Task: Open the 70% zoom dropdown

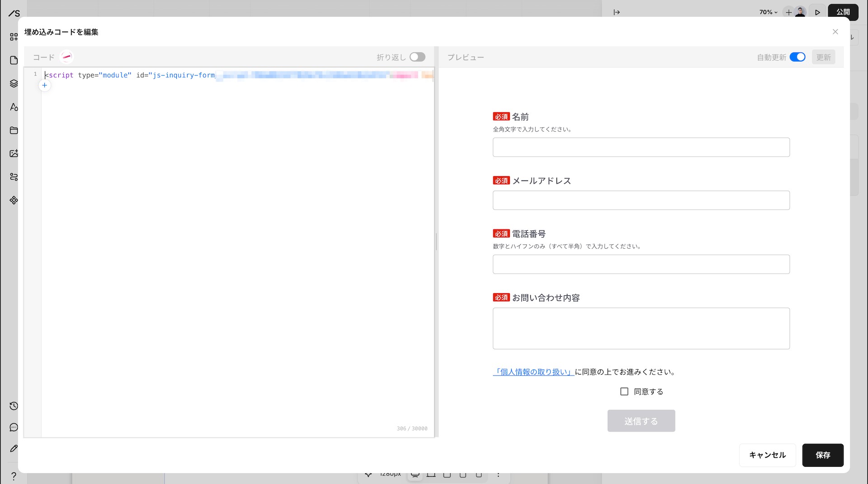Action: click(x=768, y=12)
